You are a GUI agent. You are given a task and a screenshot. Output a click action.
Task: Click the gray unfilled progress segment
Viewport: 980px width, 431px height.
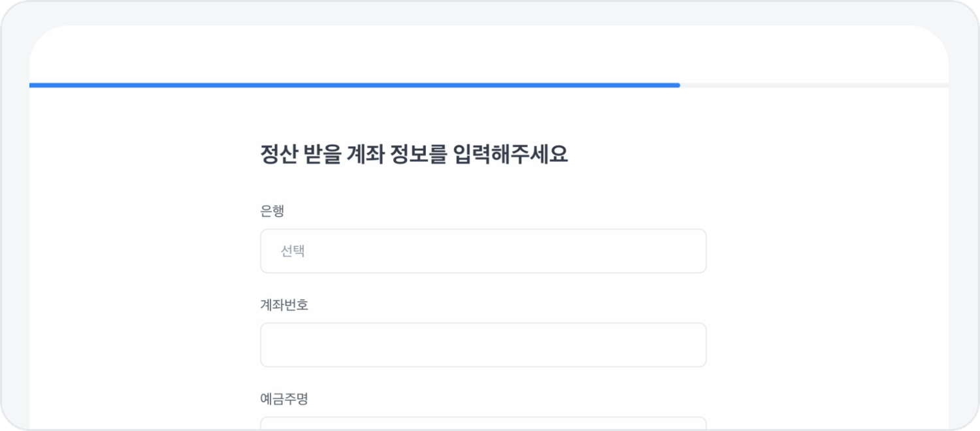(x=813, y=85)
